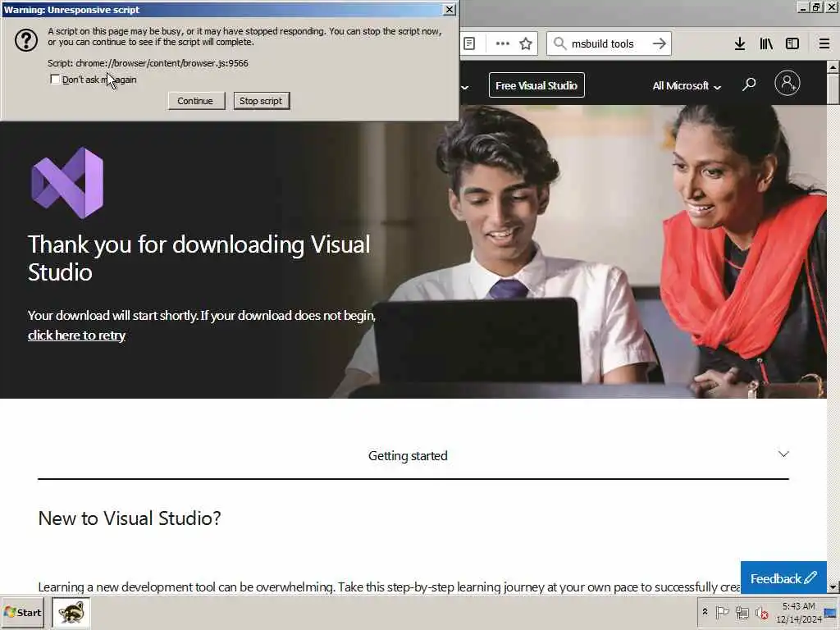Viewport: 840px width, 630px height.
Task: Click the Free Visual Studio button
Action: pos(536,85)
